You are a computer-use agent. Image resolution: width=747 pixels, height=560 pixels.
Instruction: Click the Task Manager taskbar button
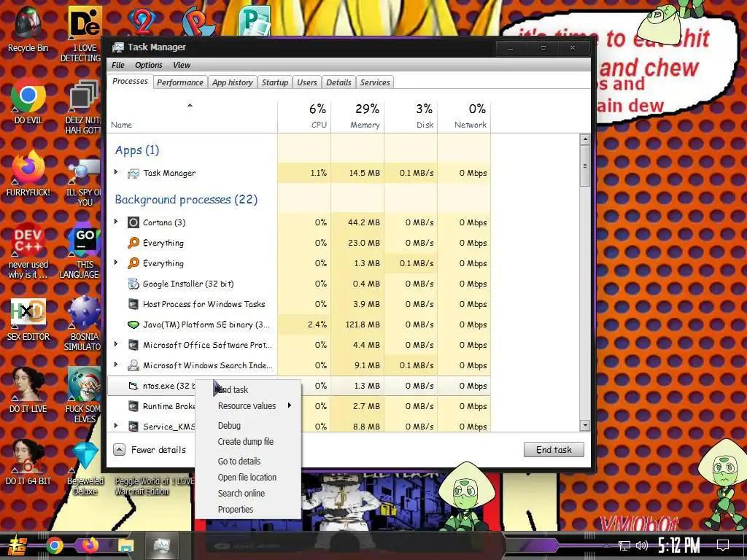(x=161, y=545)
